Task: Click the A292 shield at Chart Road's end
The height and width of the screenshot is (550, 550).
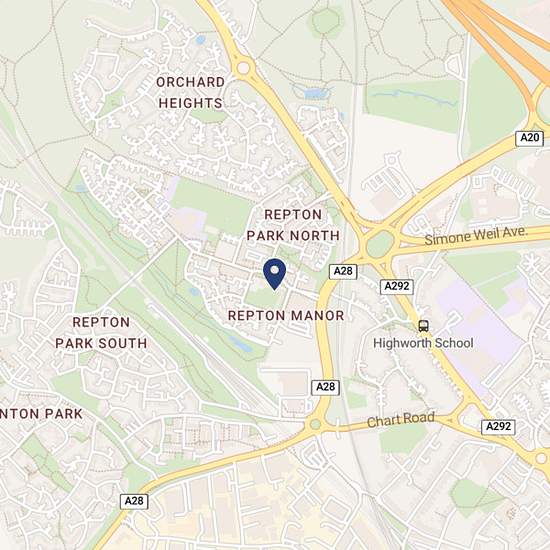Action: click(x=498, y=427)
